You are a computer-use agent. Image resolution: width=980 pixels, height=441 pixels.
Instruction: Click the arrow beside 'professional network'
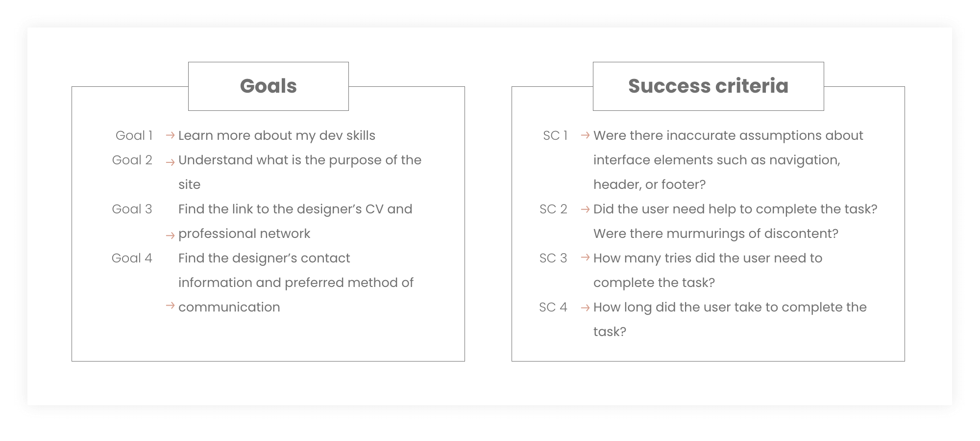(x=170, y=236)
